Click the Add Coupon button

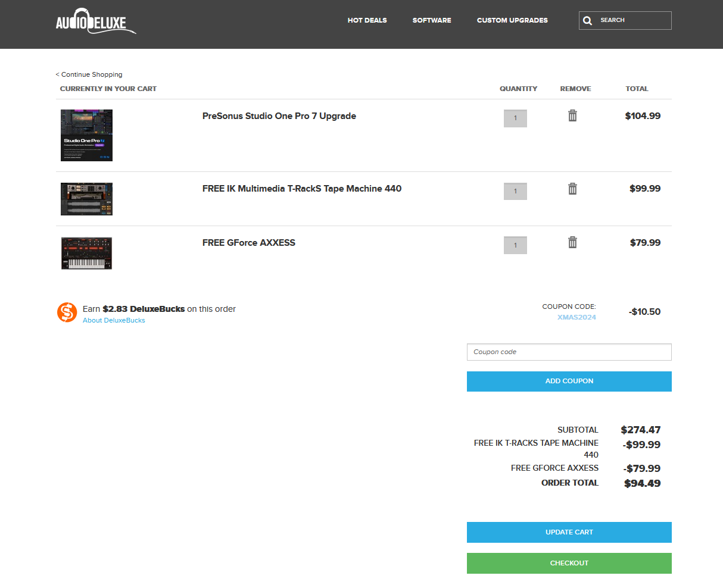pyautogui.click(x=569, y=381)
